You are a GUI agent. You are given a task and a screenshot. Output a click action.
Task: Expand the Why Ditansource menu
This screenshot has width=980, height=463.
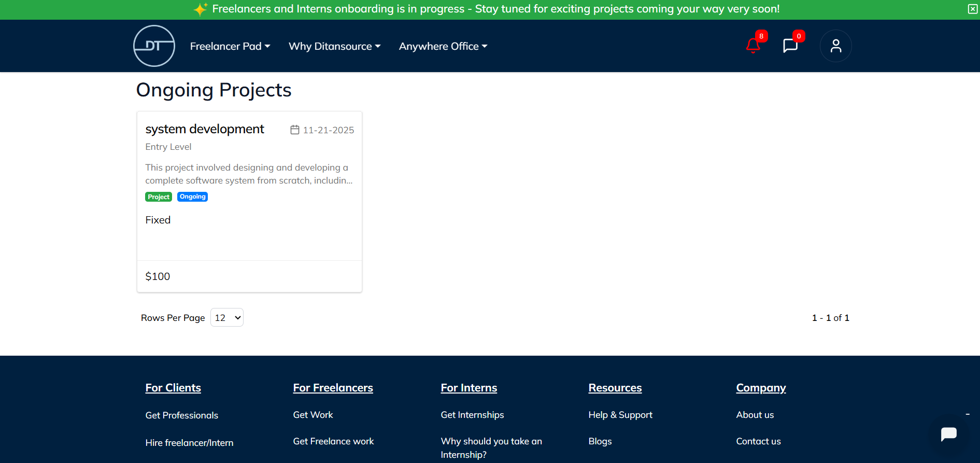(334, 46)
